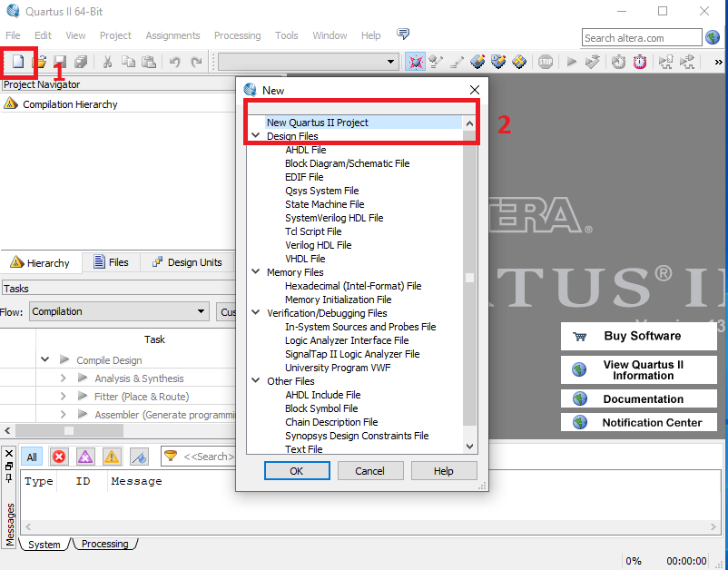Screen dimensions: 728x570
Task: Click the messages filter funnel icon
Action: [171, 457]
